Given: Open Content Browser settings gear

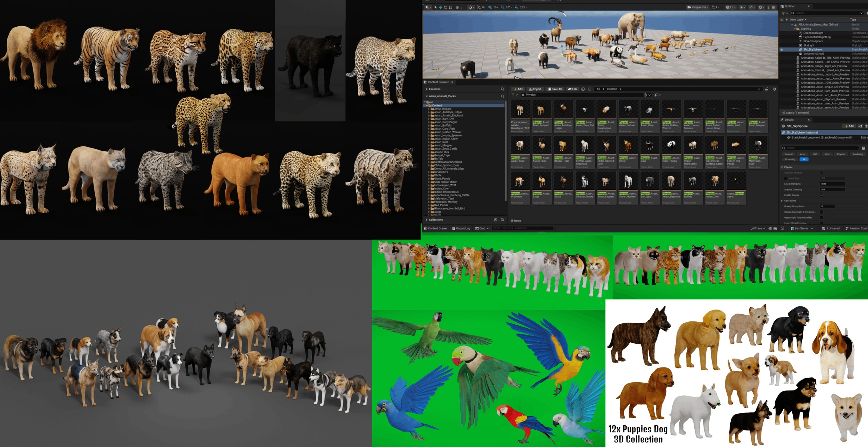Looking at the screenshot, I should click(x=774, y=89).
